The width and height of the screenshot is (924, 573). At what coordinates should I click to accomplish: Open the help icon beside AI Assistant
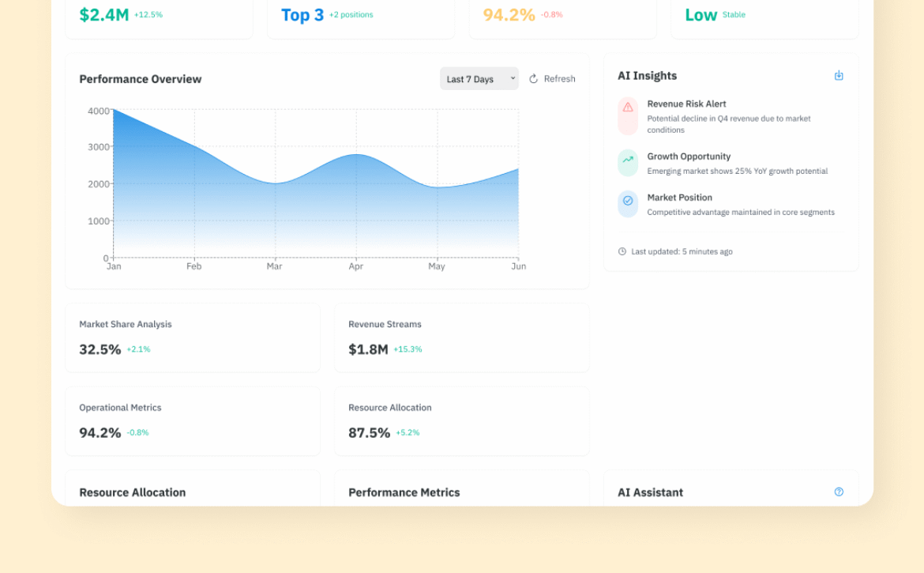tap(839, 492)
